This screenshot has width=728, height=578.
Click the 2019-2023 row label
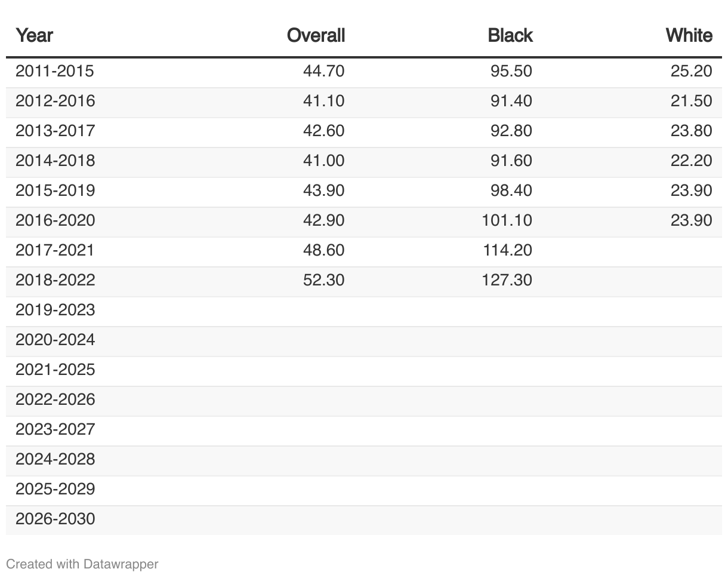55,310
